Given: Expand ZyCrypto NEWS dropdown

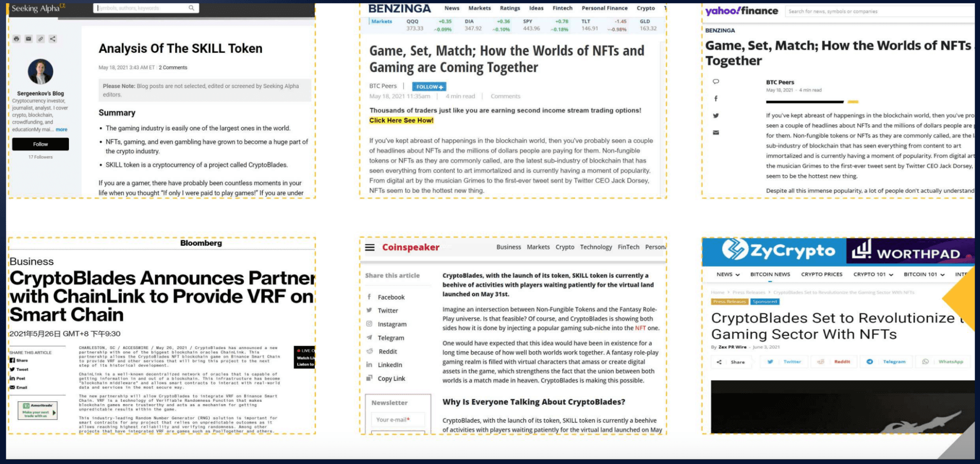Looking at the screenshot, I should pos(728,274).
